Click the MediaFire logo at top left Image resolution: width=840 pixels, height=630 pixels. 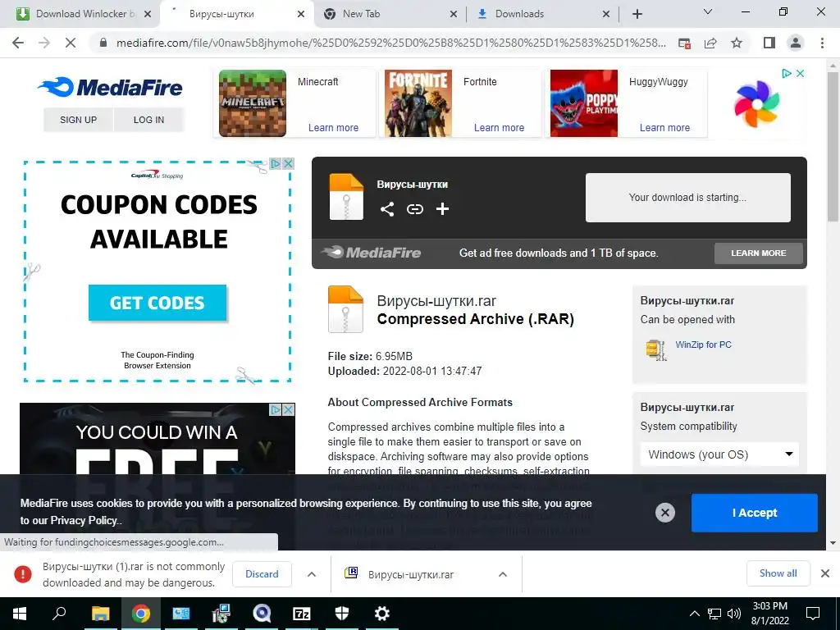[x=111, y=87]
